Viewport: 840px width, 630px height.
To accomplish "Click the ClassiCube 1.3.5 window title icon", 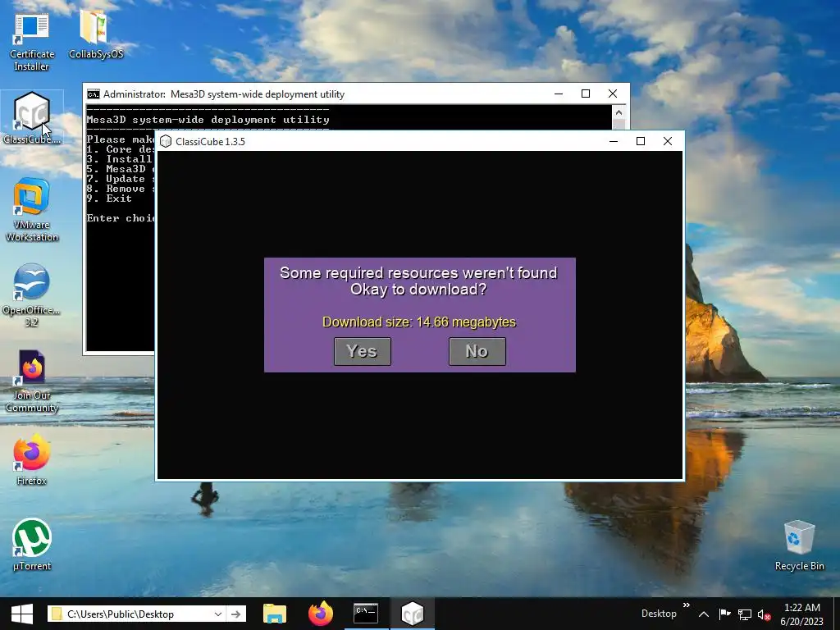I will [x=166, y=141].
